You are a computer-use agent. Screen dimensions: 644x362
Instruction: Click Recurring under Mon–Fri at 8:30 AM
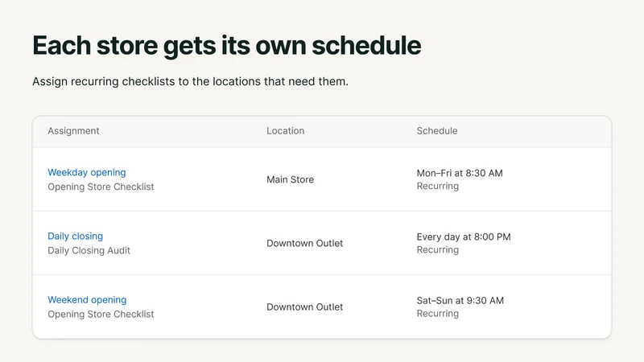coord(437,186)
